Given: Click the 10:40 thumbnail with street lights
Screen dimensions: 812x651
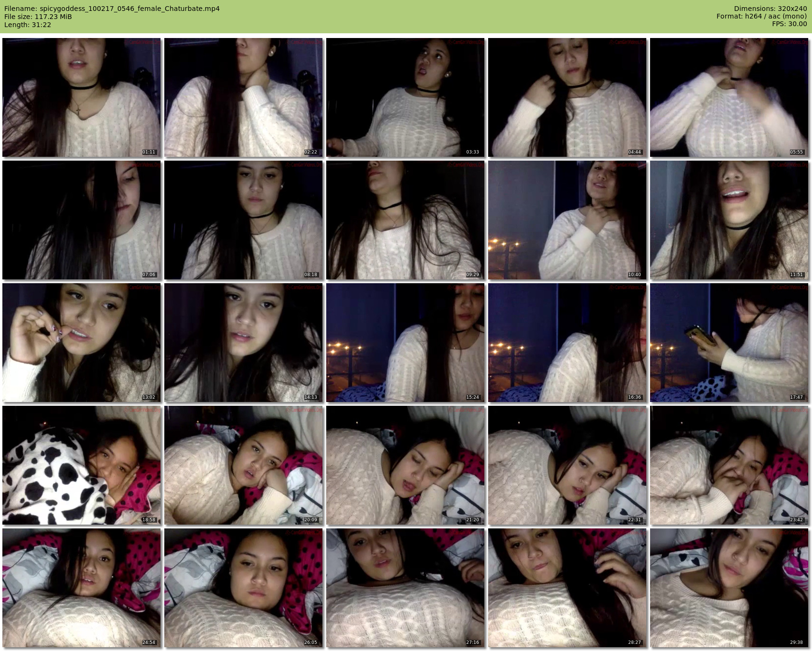Looking at the screenshot, I should click(567, 220).
